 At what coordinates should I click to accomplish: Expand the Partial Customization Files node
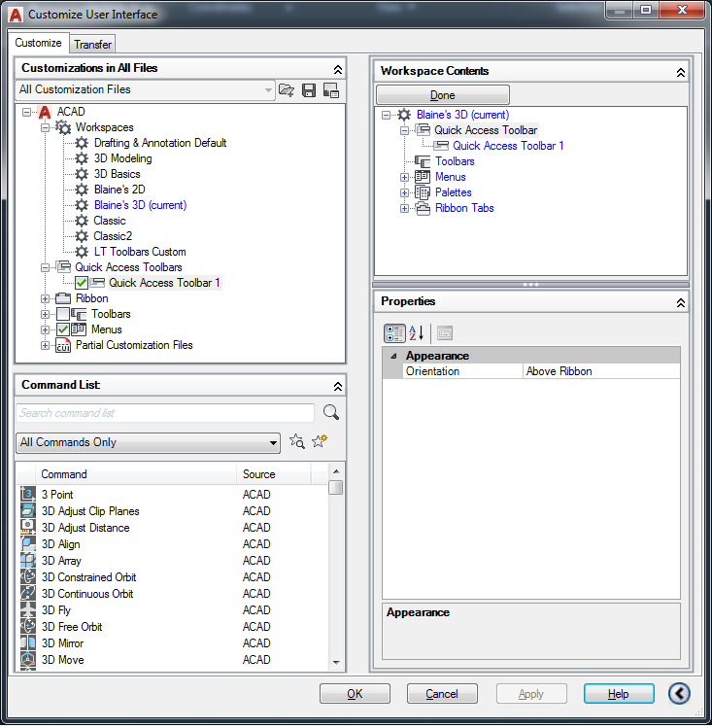point(45,345)
